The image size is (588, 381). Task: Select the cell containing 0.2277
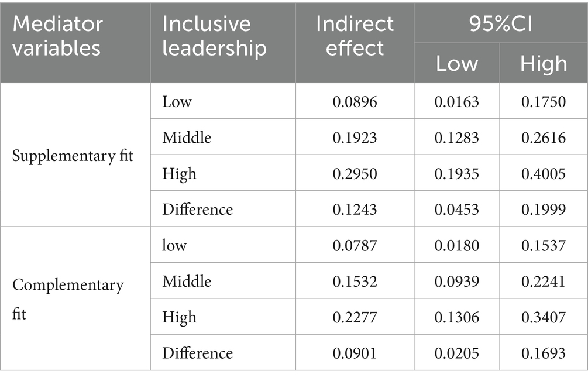355,317
